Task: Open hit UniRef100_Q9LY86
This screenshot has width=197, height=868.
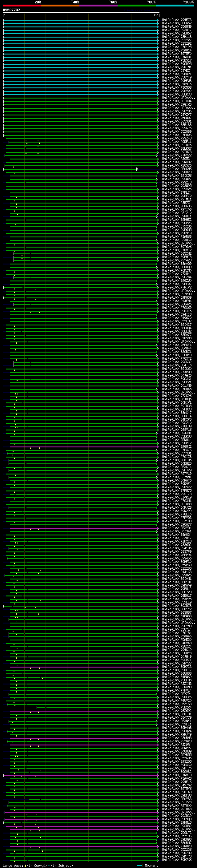Action: click(x=177, y=111)
